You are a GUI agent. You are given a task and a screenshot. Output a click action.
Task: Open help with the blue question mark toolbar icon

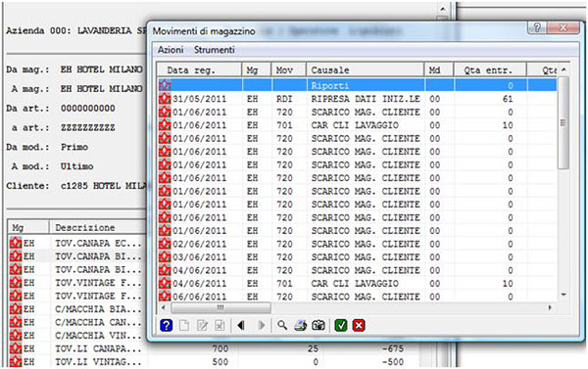(x=167, y=325)
